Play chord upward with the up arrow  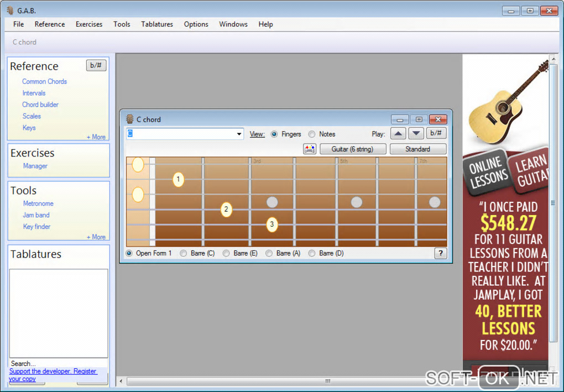click(x=398, y=133)
